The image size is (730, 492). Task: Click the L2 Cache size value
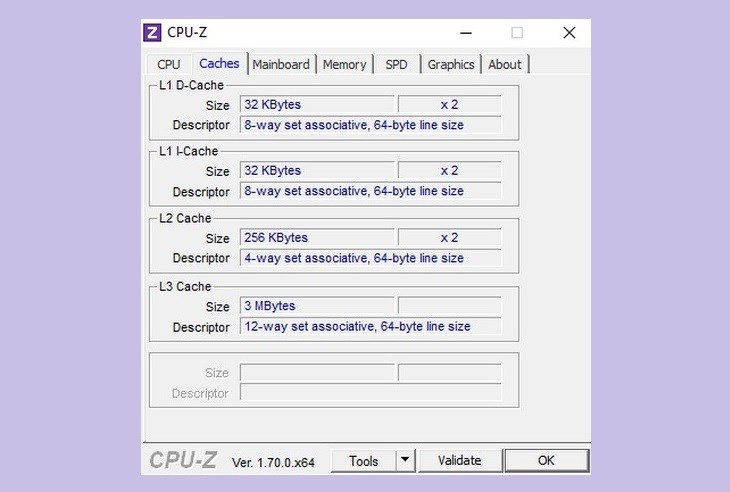[x=317, y=238]
